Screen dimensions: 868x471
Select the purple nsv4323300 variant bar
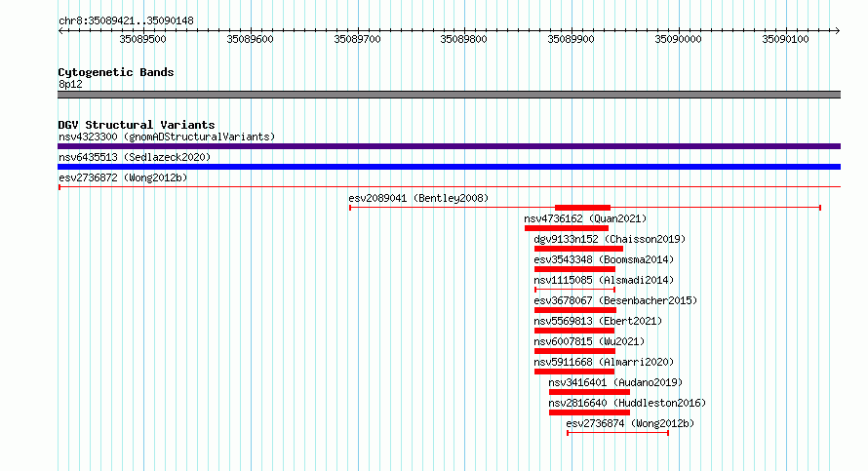coord(449,146)
